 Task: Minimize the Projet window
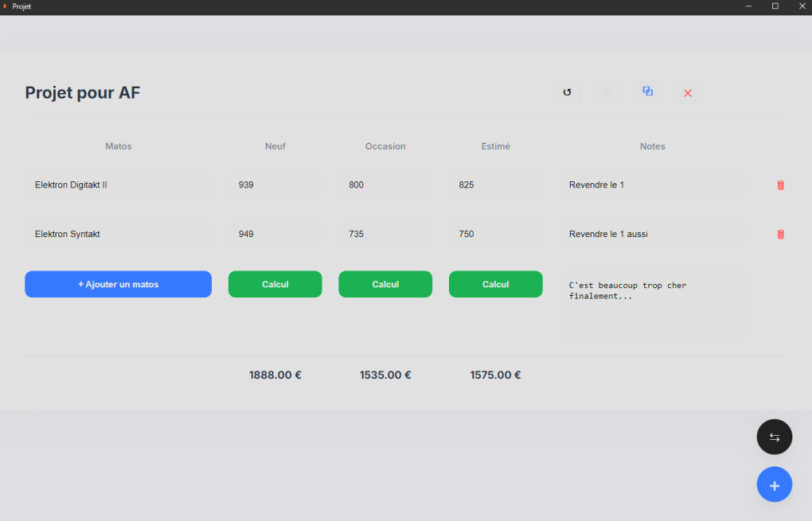tap(748, 6)
